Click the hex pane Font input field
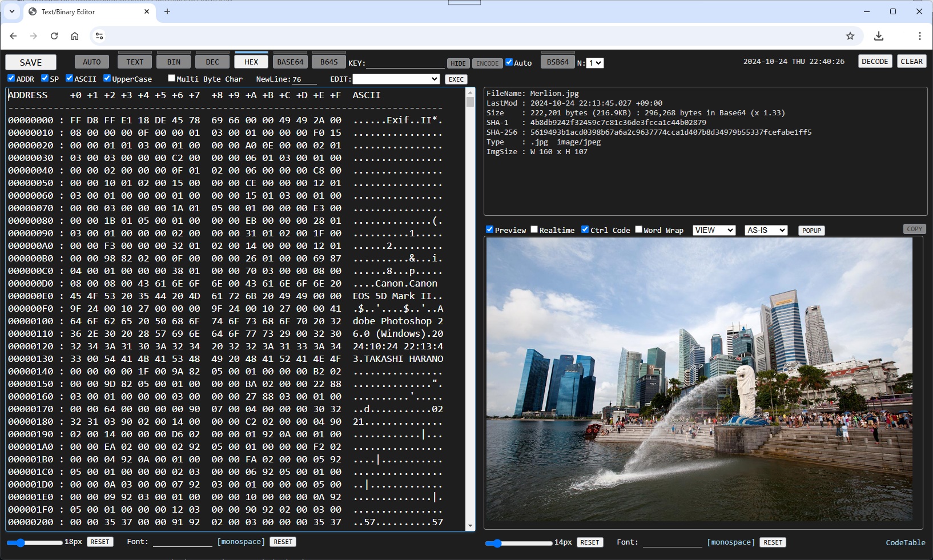 [183, 542]
